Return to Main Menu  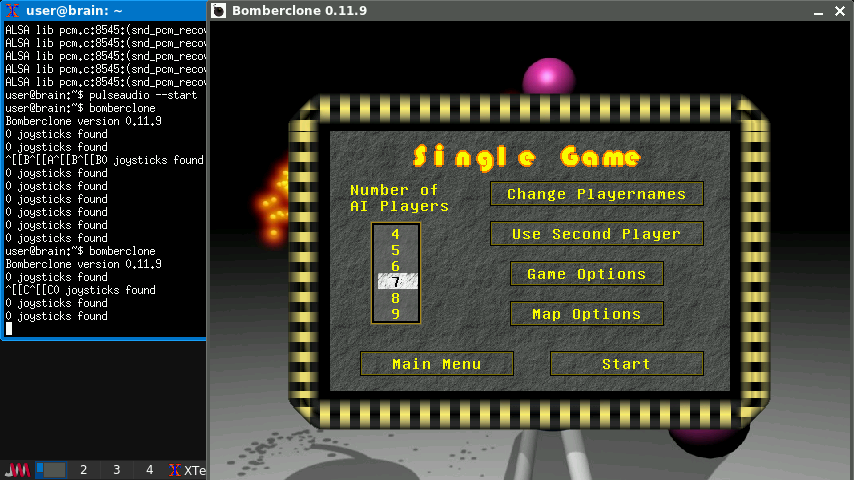[x=436, y=364]
